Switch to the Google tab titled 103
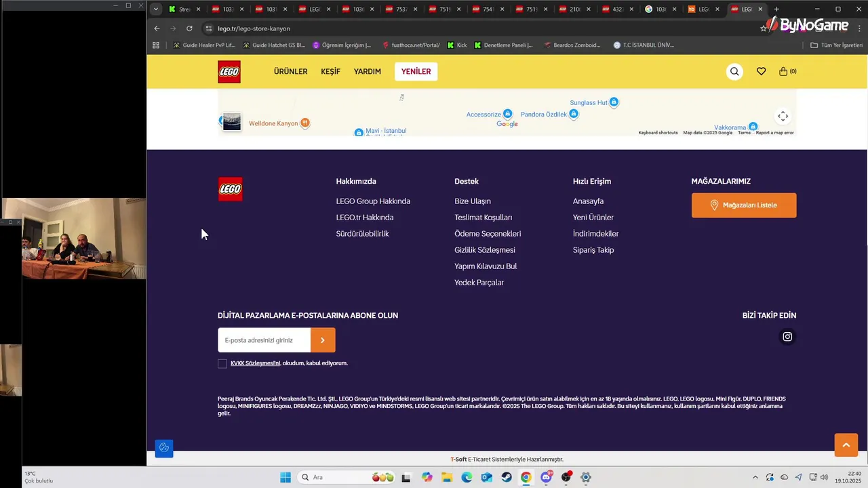This screenshot has width=868, height=488. click(x=661, y=9)
